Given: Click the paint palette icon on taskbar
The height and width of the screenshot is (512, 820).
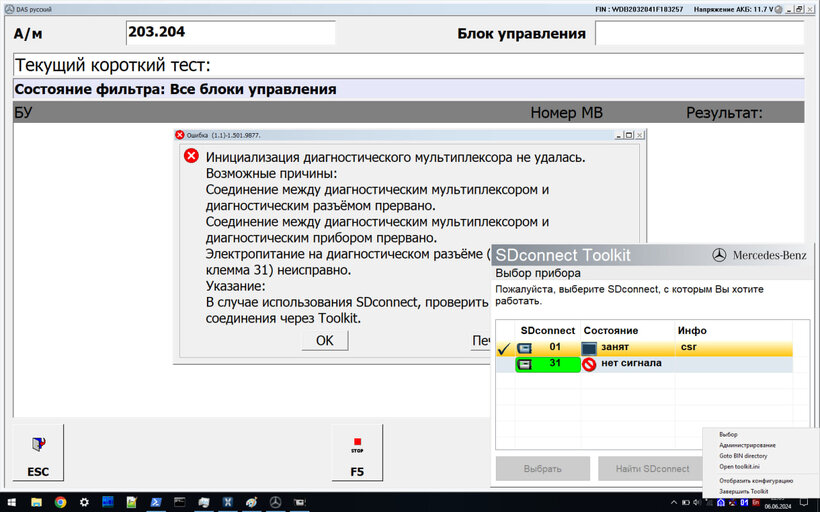Looking at the screenshot, I should click(252, 503).
